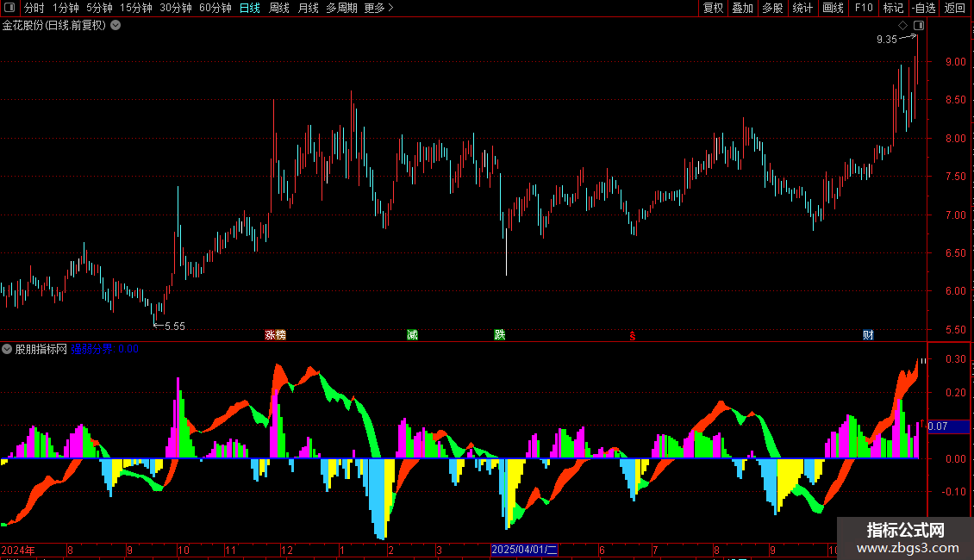Click -自选 to remove from watchlist
This screenshot has height=560, width=974.
click(924, 8)
